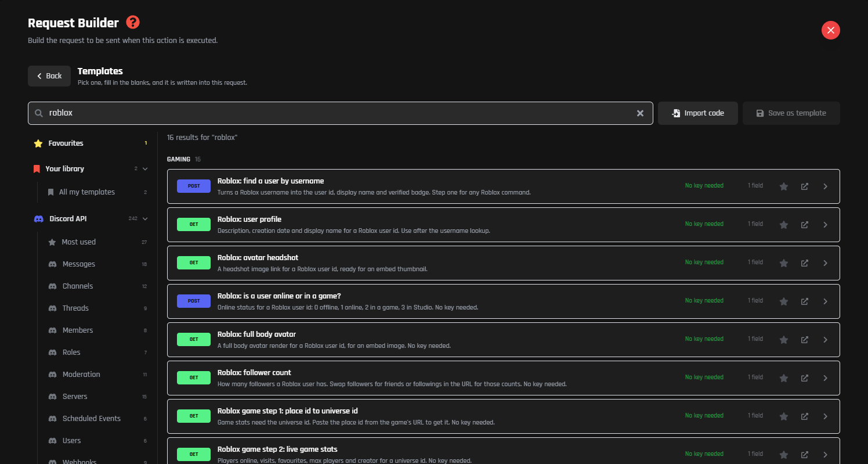Favourite 'Roblox game step 2' template
The width and height of the screenshot is (868, 464).
[x=784, y=455]
